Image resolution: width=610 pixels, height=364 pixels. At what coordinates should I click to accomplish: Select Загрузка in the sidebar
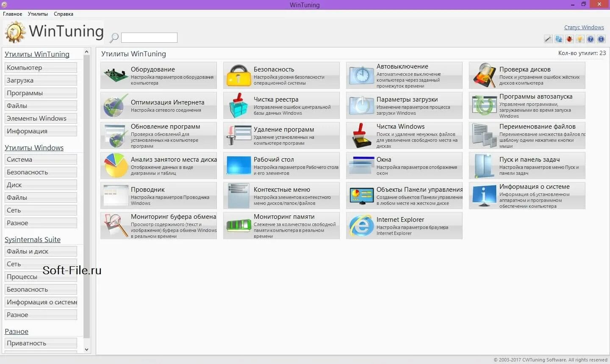[x=41, y=80]
